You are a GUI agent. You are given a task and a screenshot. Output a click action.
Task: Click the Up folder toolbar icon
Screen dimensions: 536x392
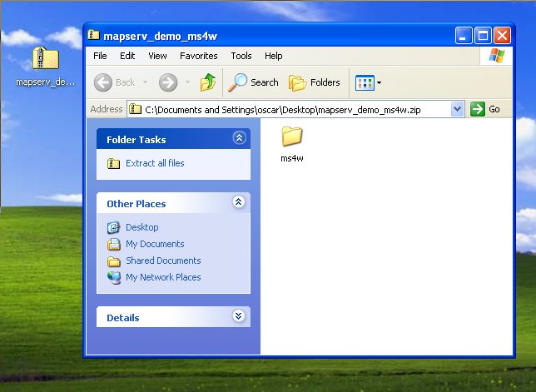(208, 82)
